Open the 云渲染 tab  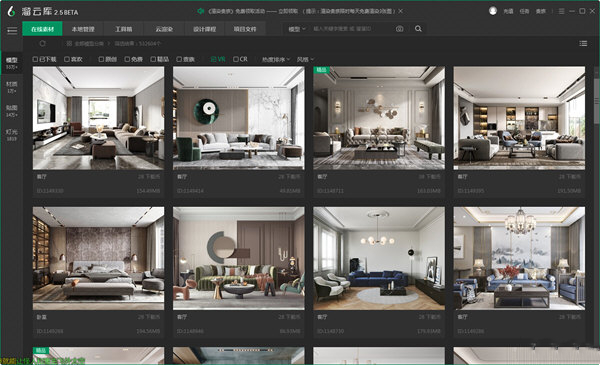pyautogui.click(x=164, y=29)
